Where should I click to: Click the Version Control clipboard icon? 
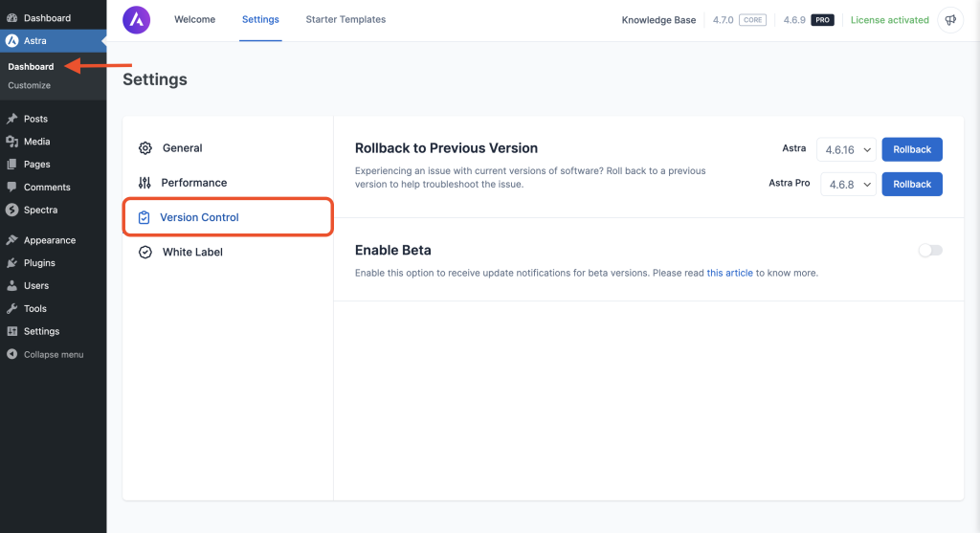tap(144, 217)
